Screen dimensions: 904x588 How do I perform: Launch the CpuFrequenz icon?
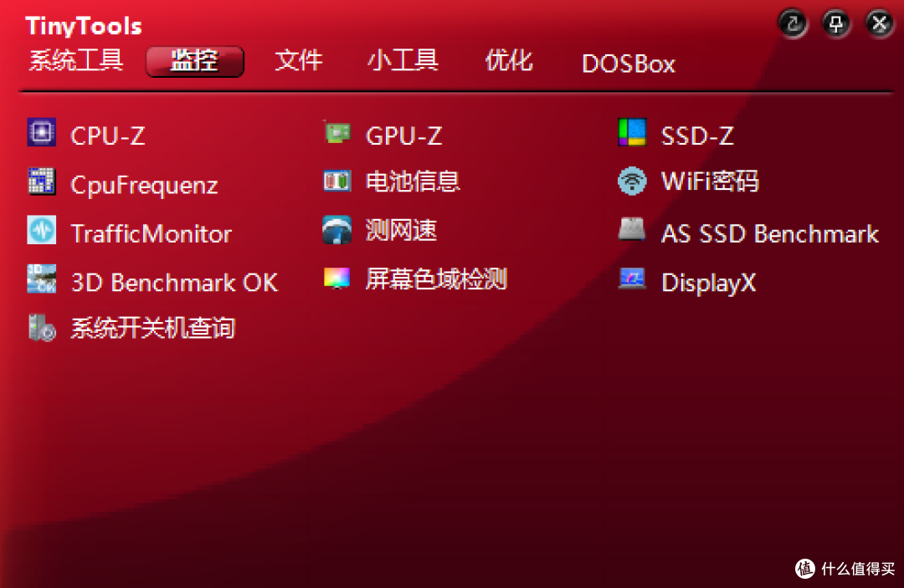click(42, 182)
